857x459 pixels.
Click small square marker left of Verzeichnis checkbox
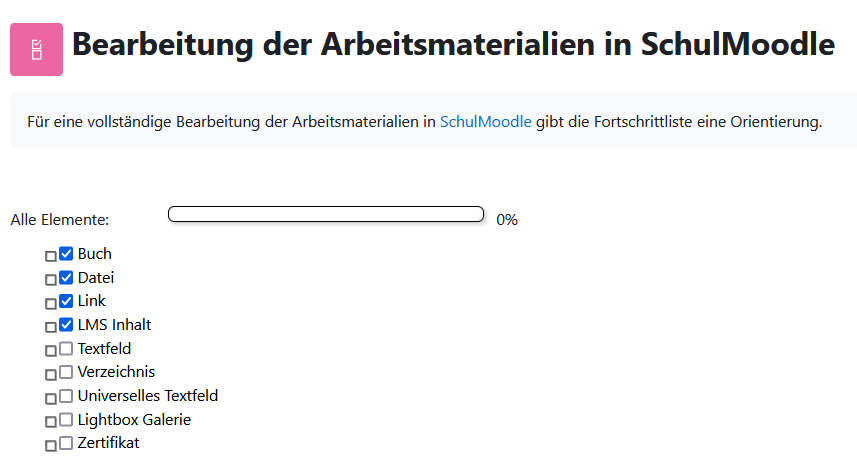pyautogui.click(x=51, y=374)
